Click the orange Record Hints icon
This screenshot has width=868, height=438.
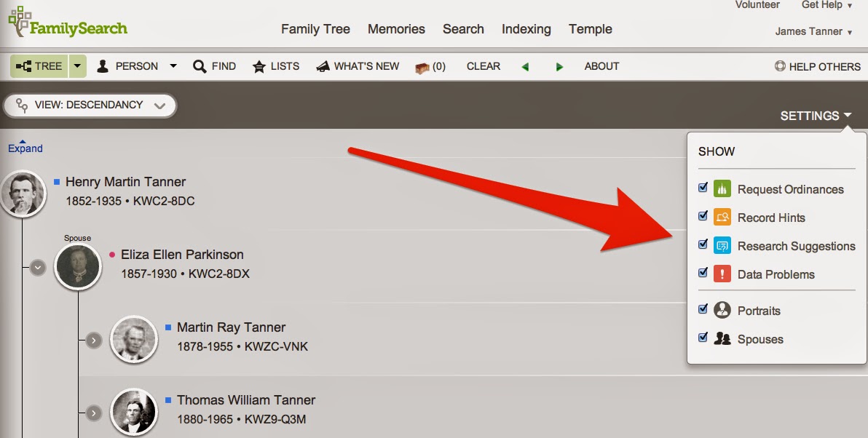pos(722,217)
